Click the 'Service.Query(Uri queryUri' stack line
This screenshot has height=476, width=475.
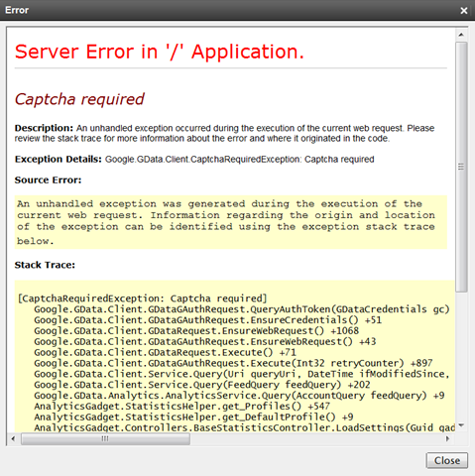point(242,374)
